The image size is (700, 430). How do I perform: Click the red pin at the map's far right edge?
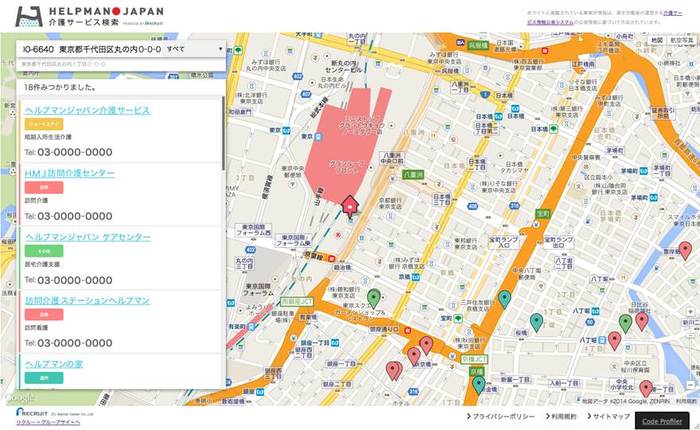[684, 250]
